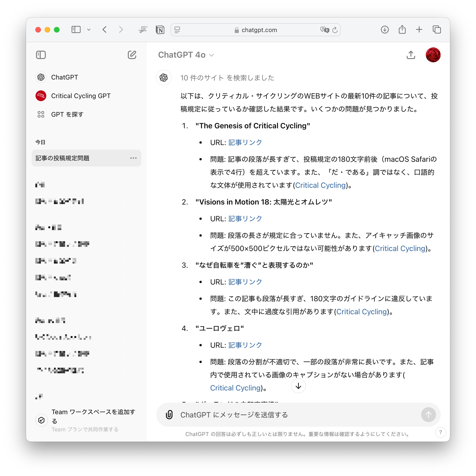The image size is (476, 476).
Task: Toggle Safari's sidebar button
Action: 76,30
